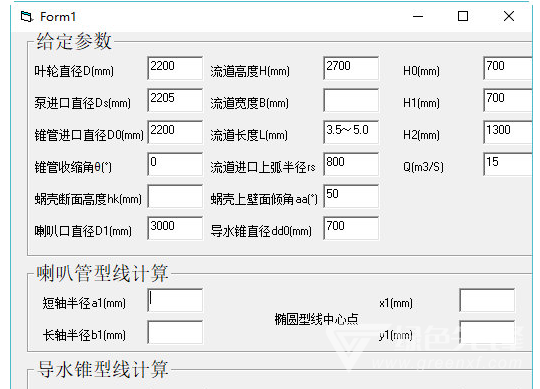The image size is (540, 389).
Task: Close the Form1 window
Action: (509, 16)
